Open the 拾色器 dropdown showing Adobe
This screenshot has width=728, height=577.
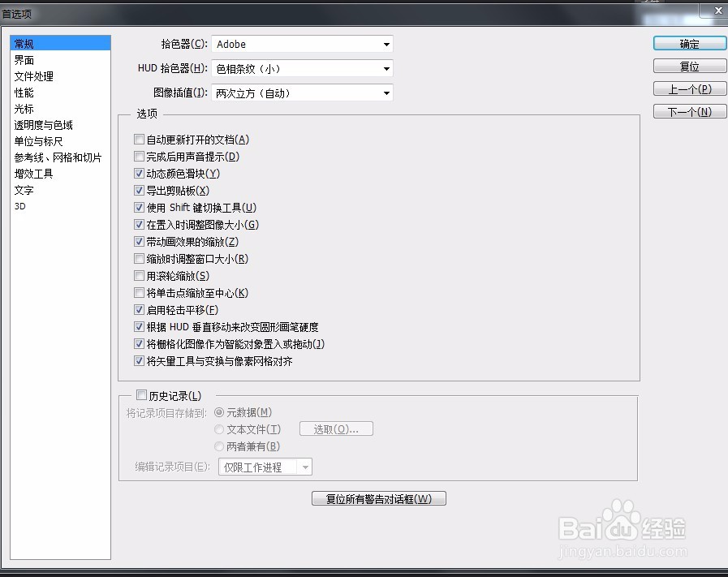pos(302,44)
